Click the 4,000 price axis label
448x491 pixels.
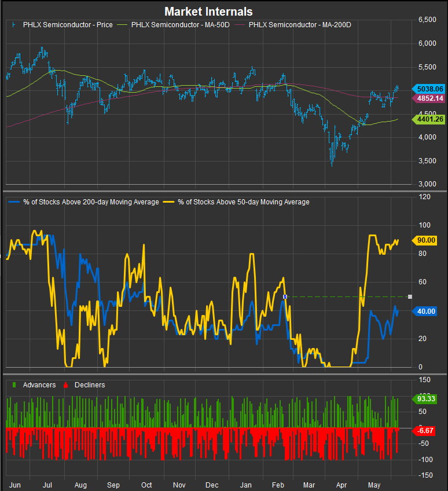point(427,137)
